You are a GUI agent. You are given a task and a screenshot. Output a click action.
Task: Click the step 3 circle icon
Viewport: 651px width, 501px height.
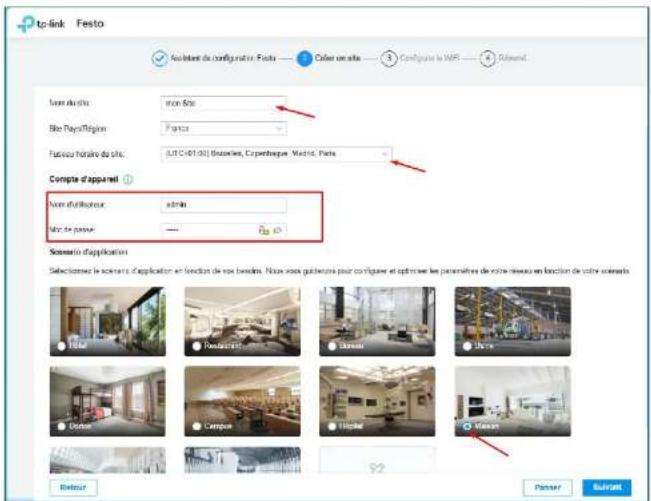pos(389,58)
